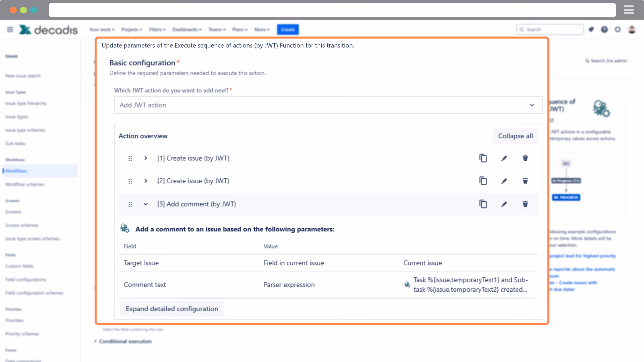Click the Collapse all button

click(516, 136)
